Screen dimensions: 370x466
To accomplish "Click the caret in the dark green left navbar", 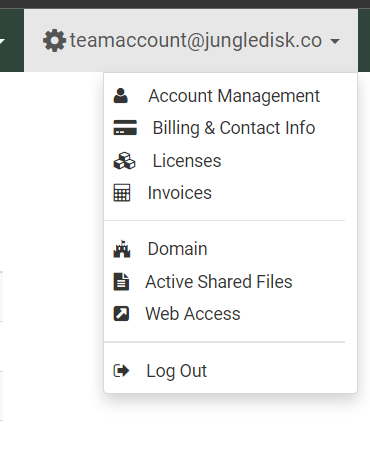I will 2,41.
